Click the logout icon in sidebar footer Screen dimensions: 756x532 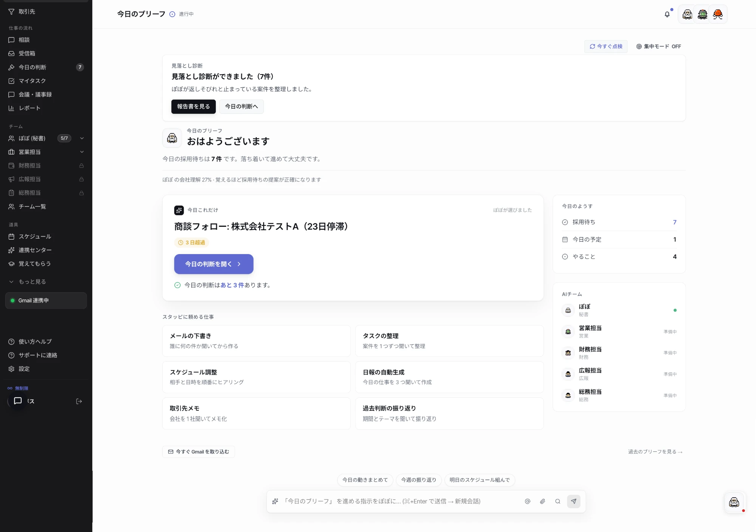(79, 401)
